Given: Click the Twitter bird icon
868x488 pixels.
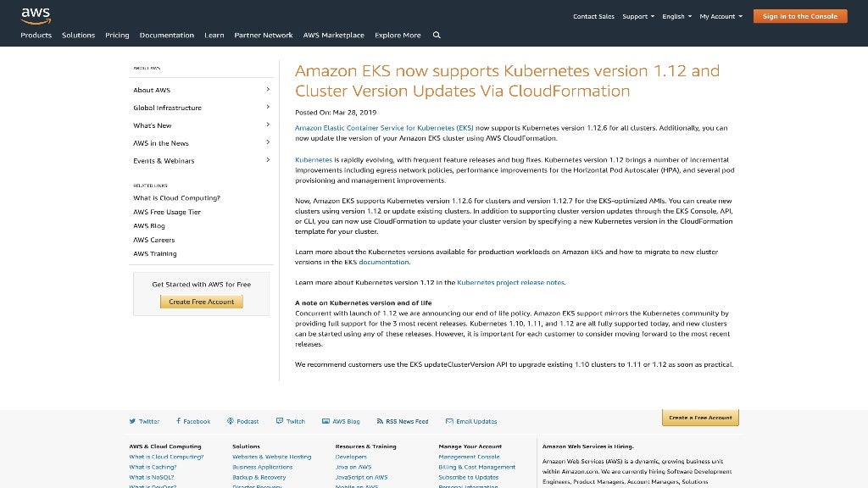Looking at the screenshot, I should point(132,421).
